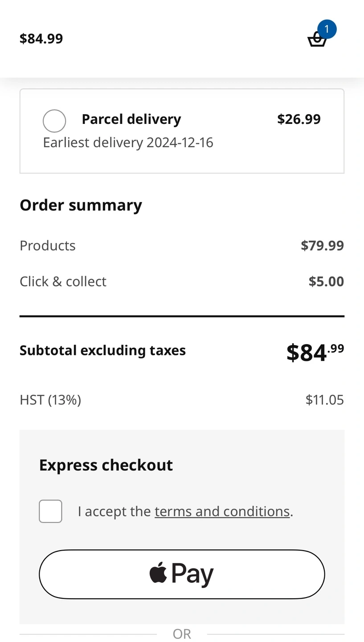
Task: Click the $79.99 products amount
Action: (x=322, y=246)
